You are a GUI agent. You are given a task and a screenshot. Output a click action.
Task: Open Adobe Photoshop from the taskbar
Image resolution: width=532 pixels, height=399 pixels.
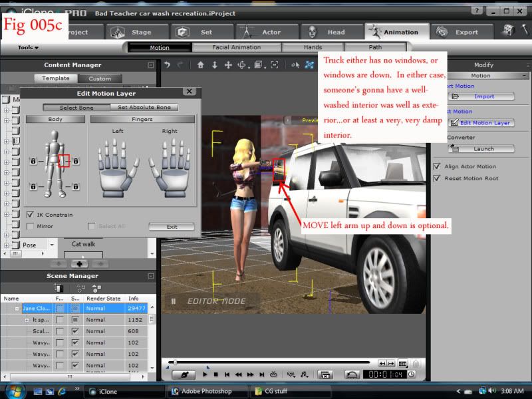coord(207,391)
